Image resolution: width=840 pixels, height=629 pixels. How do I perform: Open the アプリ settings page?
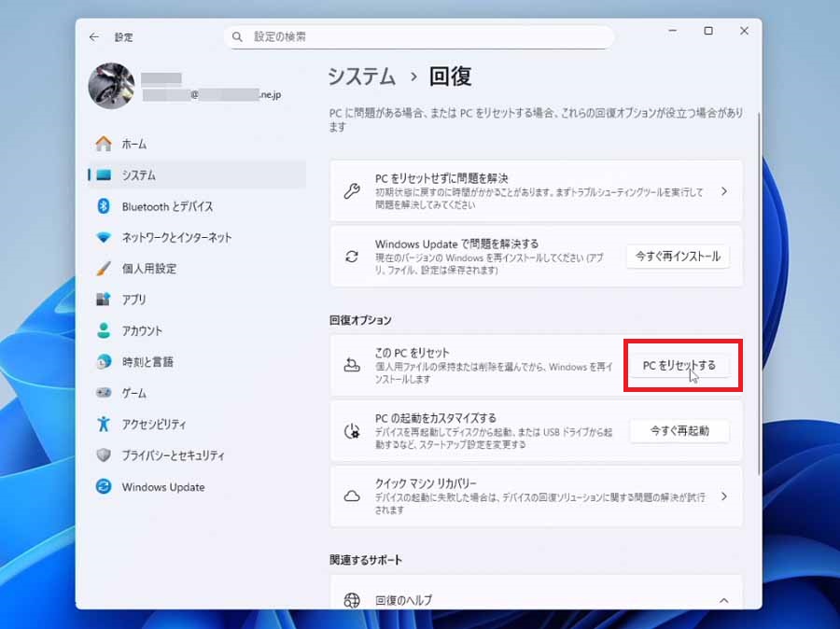(x=134, y=300)
